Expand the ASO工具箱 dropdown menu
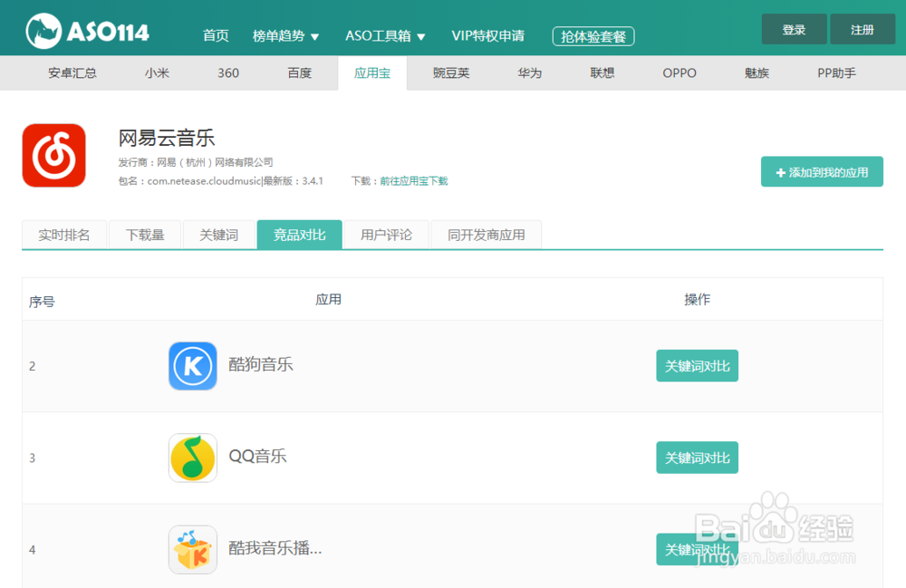The image size is (906, 588). (385, 36)
